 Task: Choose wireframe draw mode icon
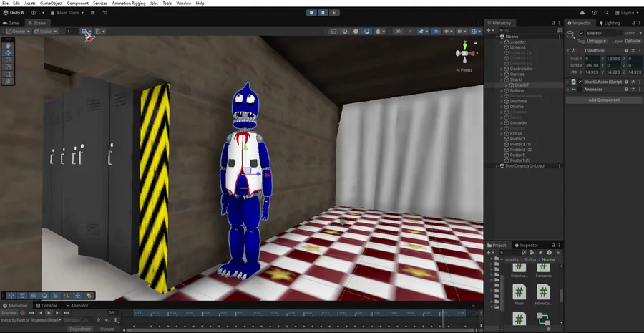[333, 32]
